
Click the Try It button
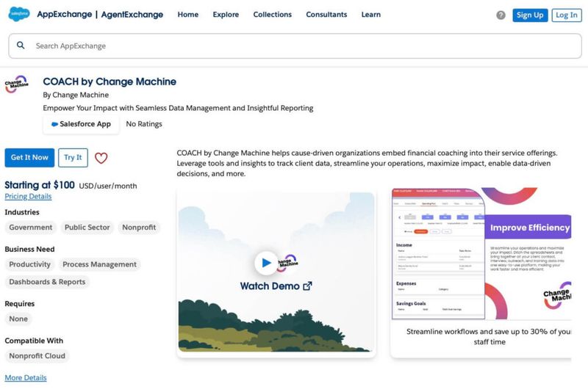point(73,158)
